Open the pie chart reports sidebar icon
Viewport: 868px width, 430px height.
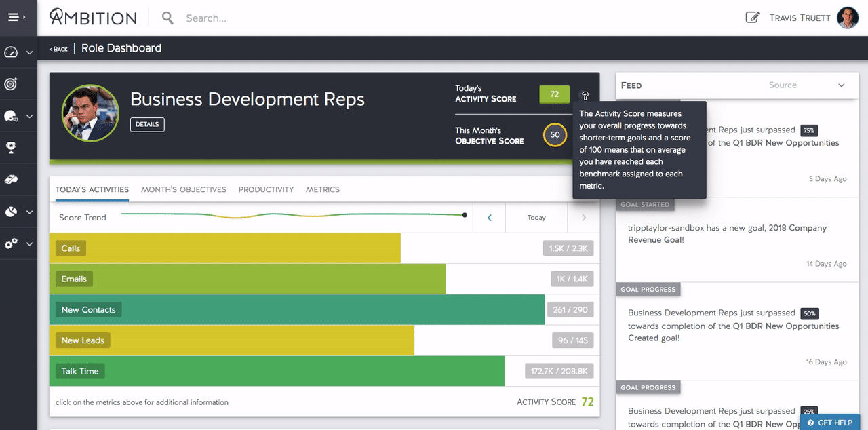click(11, 212)
